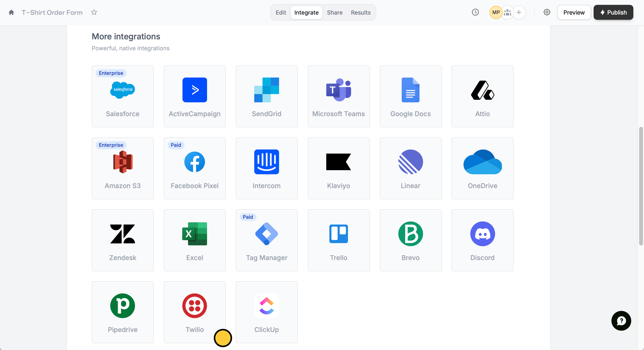Open the Attio integration
644x350 pixels.
[x=482, y=96]
